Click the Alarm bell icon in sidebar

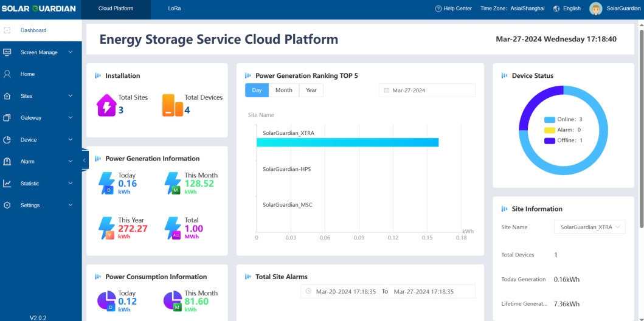[7, 162]
